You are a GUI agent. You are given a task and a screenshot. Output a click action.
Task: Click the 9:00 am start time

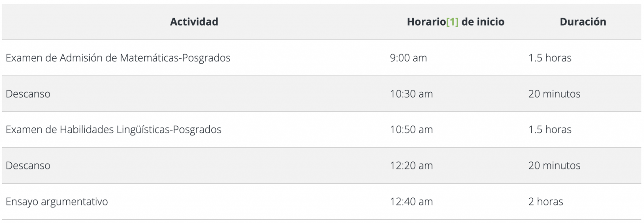pos(408,58)
